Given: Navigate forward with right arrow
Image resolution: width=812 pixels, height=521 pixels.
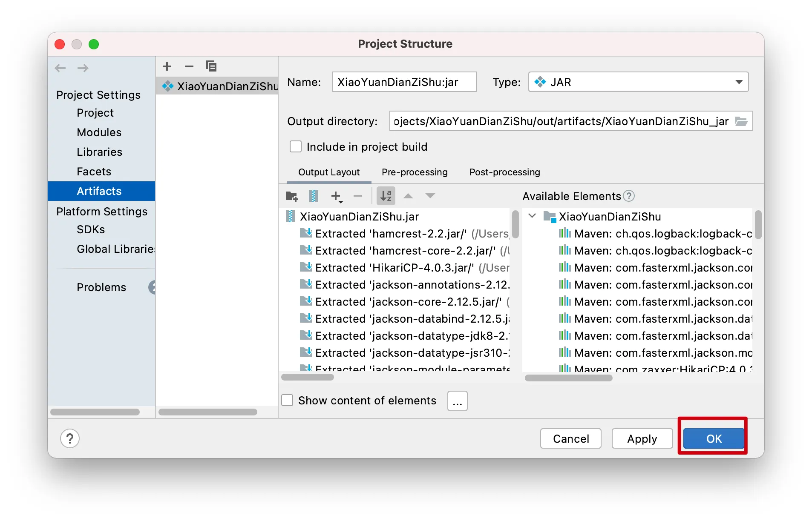Looking at the screenshot, I should tap(83, 68).
